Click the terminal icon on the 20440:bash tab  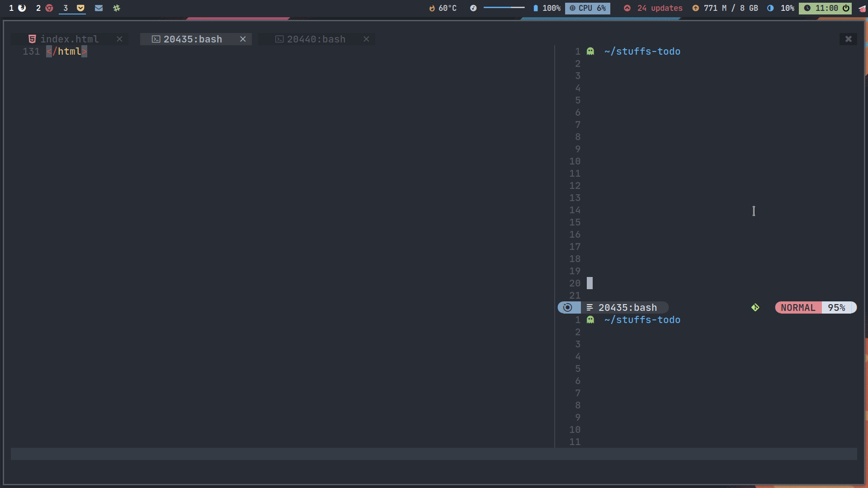(x=280, y=39)
